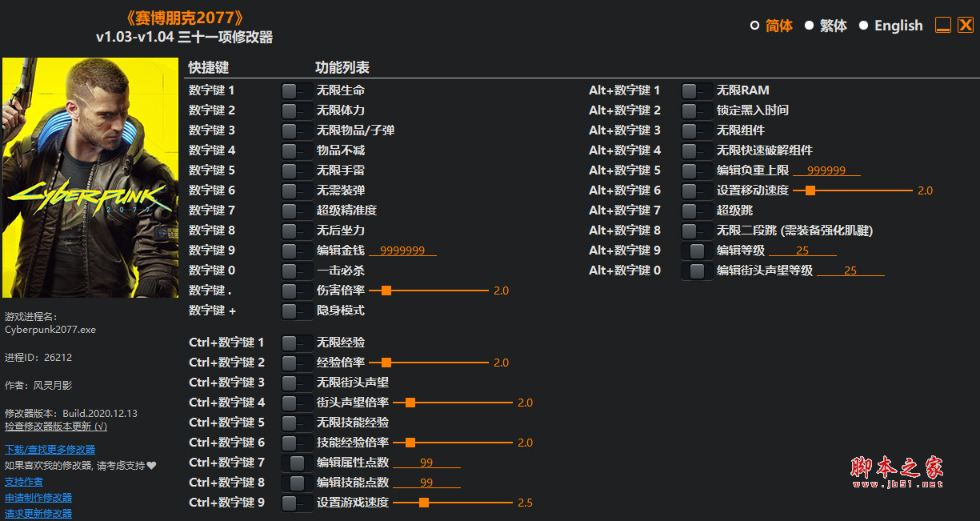Enable 无限组件 toggle
980x521 pixels.
click(x=697, y=130)
